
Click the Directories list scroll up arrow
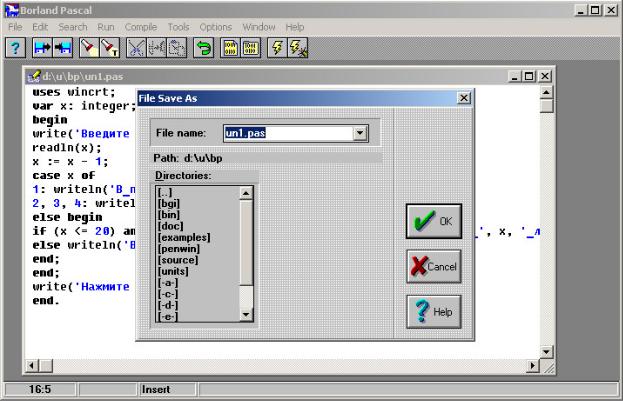246,193
